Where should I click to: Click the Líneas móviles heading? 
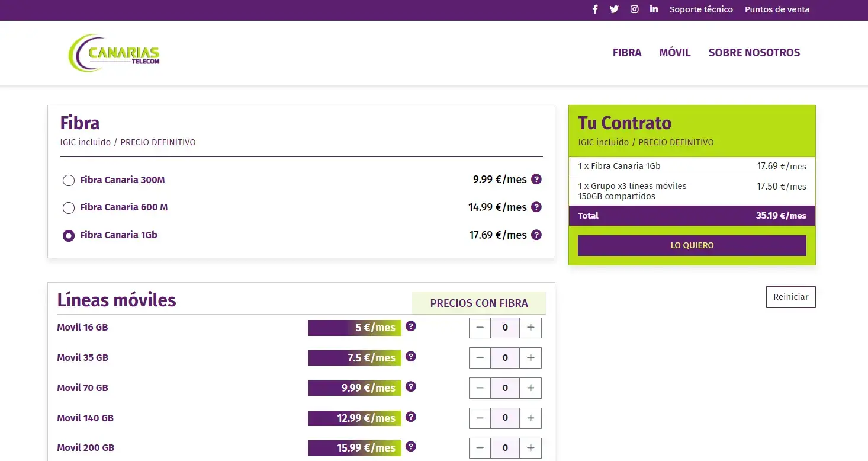click(117, 300)
